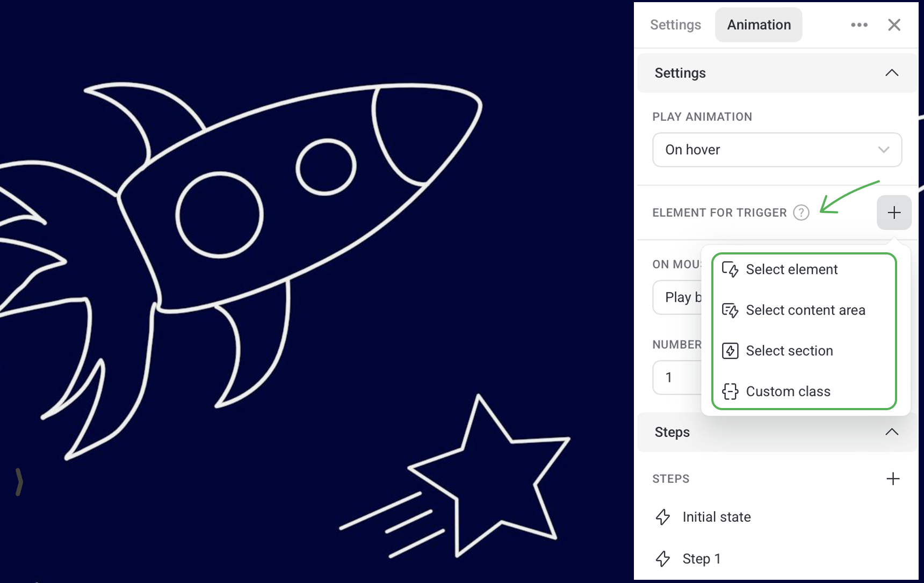This screenshot has height=583, width=924.
Task: Open the three-dots more options menu
Action: tap(859, 25)
